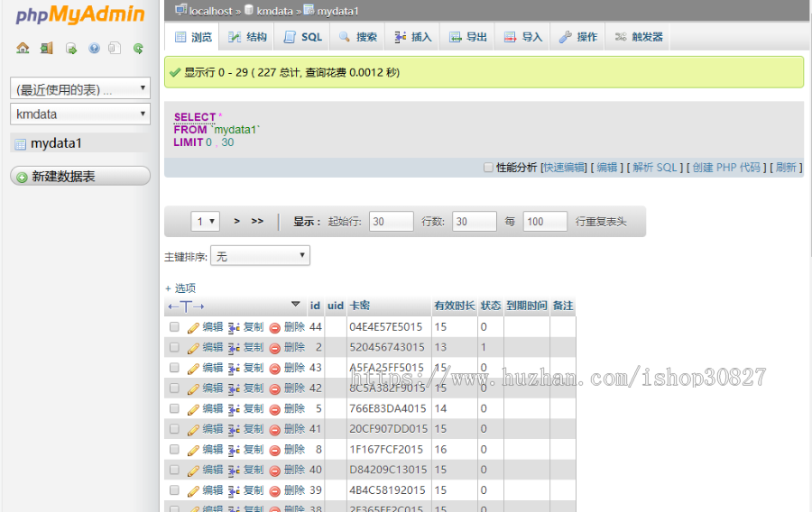Open the 触发器 triggers tab

point(639,37)
